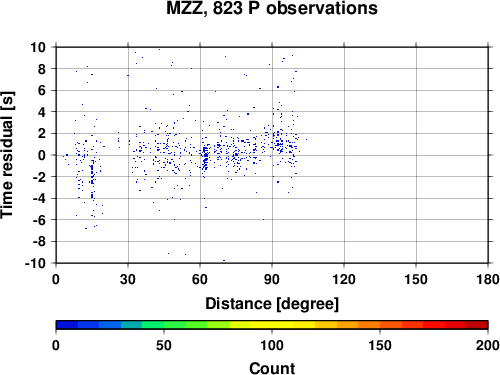Click y-axis tick label '-10'
Image resolution: width=500 pixels, height=375 pixels.
pyautogui.click(x=35, y=263)
